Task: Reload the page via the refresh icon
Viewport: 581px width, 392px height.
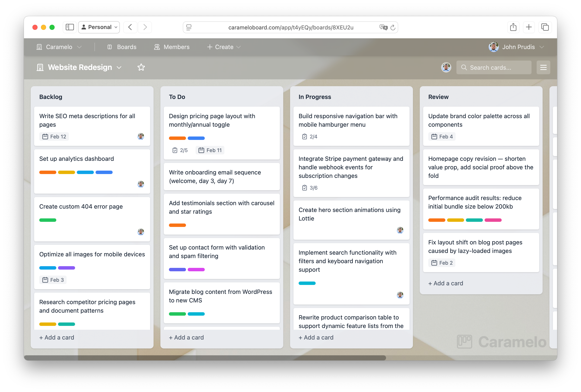Action: point(393,28)
